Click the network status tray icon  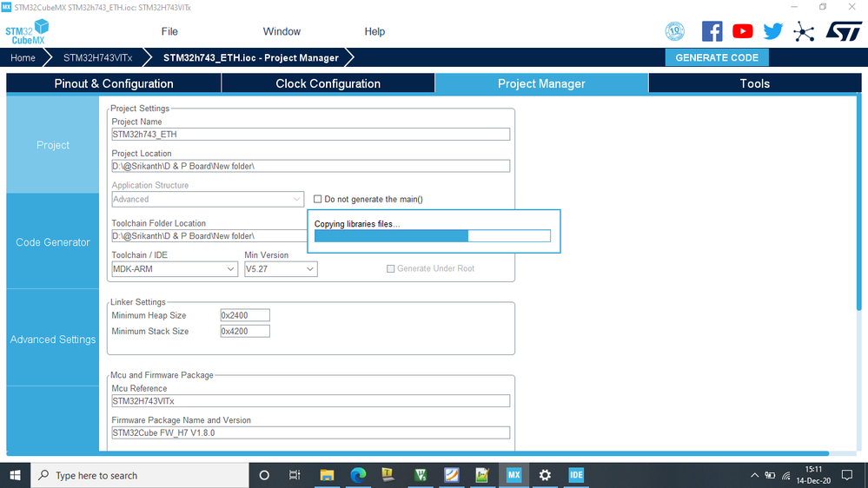point(786,475)
